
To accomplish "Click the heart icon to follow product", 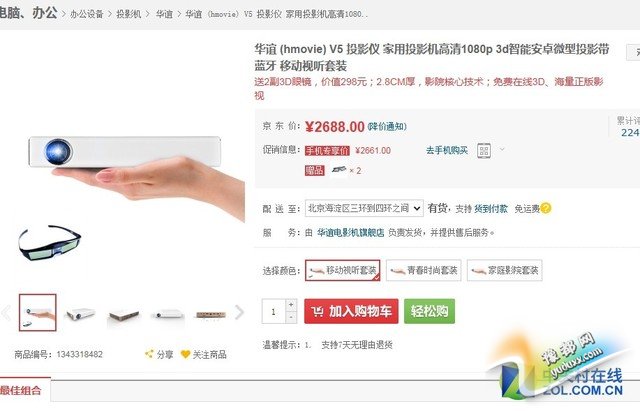I will click(185, 354).
